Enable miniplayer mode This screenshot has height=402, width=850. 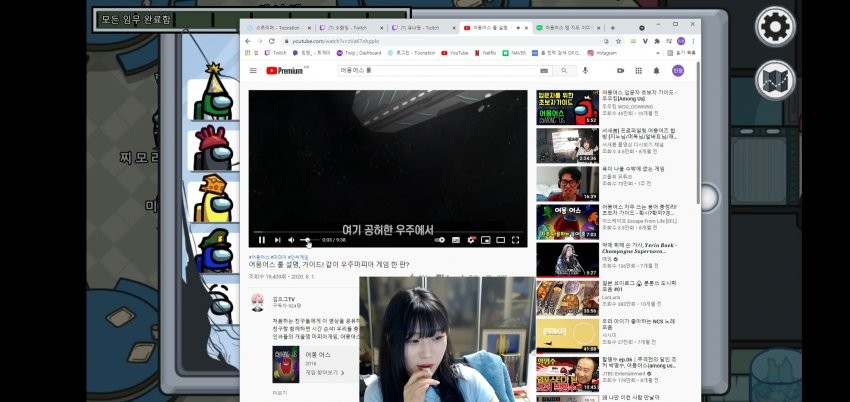[486, 240]
